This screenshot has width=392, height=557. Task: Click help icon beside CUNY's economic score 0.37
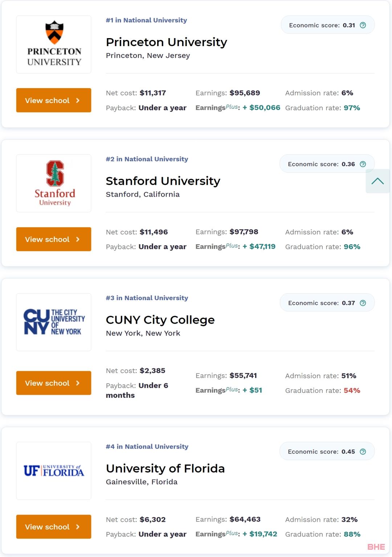(x=363, y=303)
